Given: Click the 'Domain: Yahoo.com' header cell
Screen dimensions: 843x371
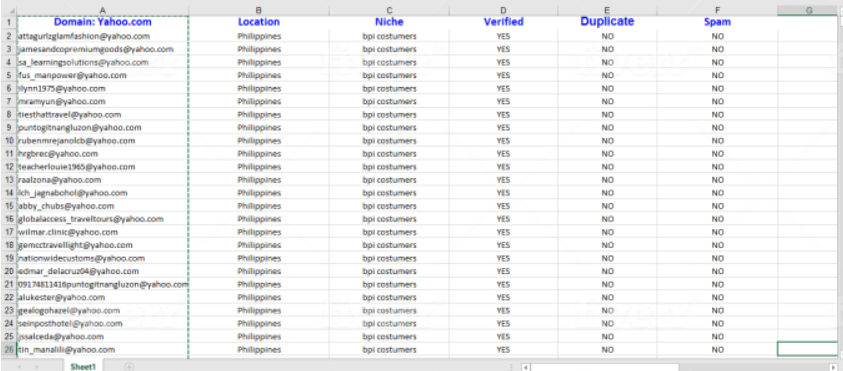Looking at the screenshot, I should (x=103, y=22).
